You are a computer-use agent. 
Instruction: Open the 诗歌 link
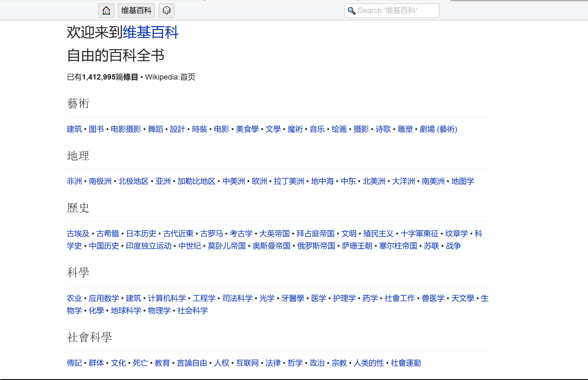[383, 129]
